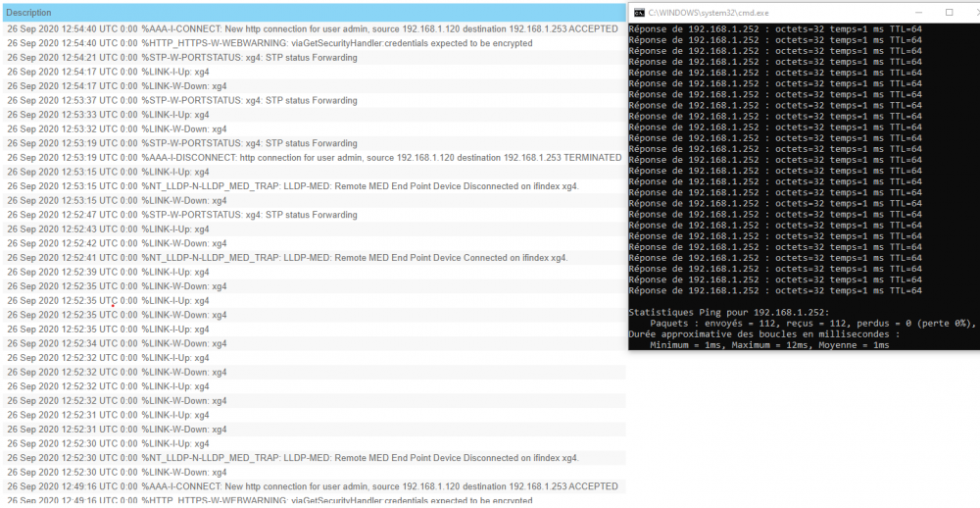Click the 'Paquets : envoyés = 112' line
The image size is (980, 508).
point(812,323)
